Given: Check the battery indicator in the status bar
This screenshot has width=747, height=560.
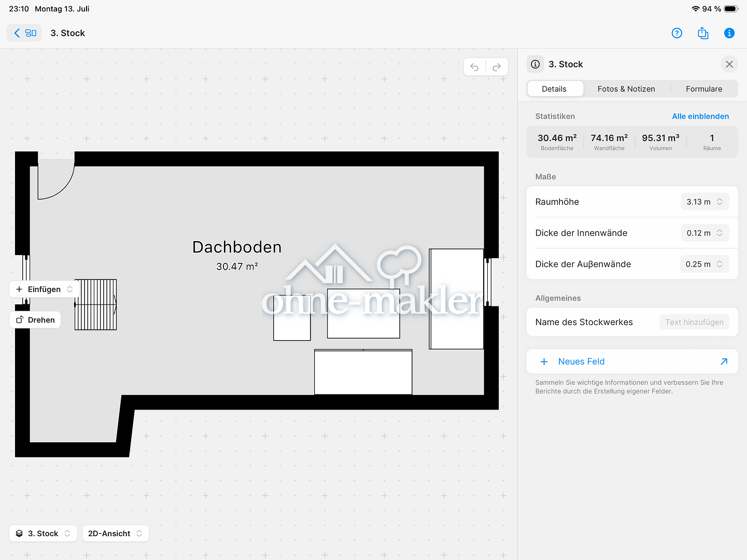Looking at the screenshot, I should pos(731,9).
